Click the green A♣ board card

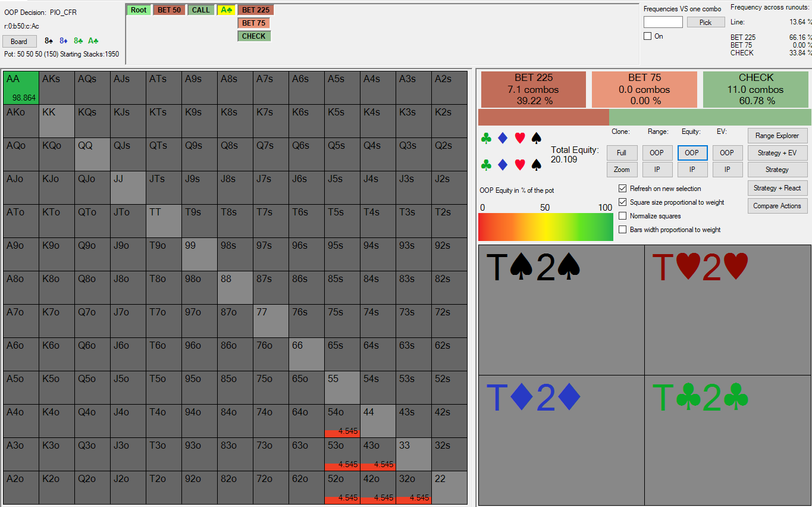click(x=93, y=41)
